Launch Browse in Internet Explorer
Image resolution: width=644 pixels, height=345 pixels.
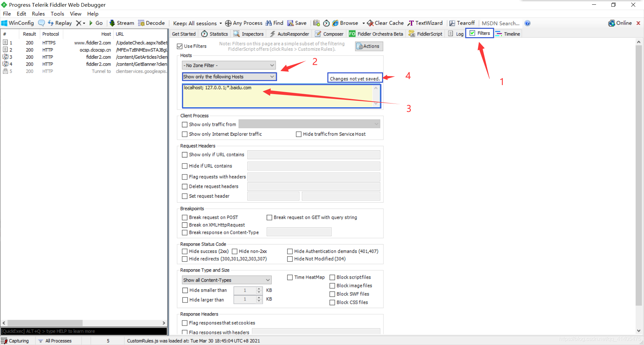click(x=345, y=23)
